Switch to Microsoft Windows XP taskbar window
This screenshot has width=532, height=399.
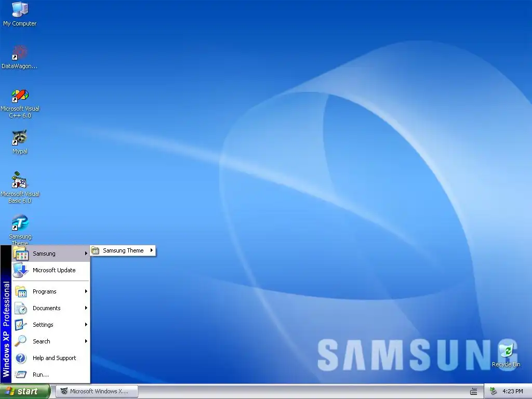97,391
